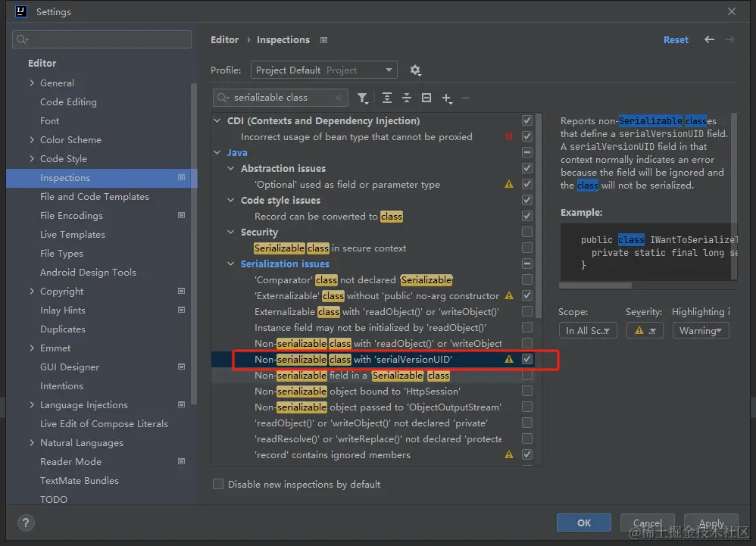Viewport: 756px width, 546px height.
Task: Click the Cancel button
Action: tap(647, 523)
